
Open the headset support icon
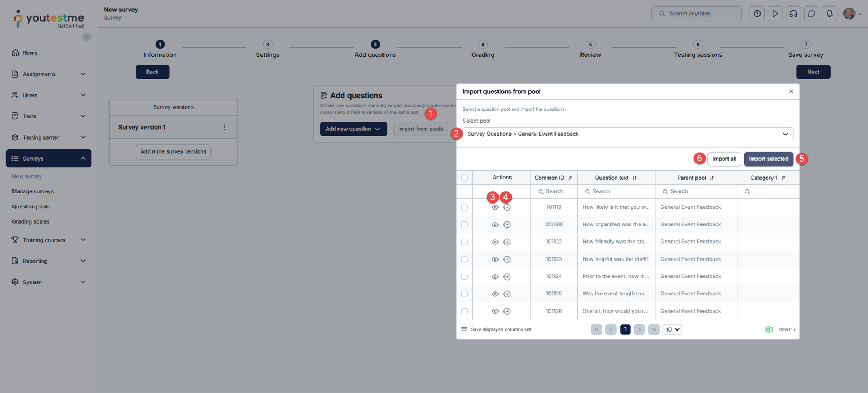coord(793,14)
